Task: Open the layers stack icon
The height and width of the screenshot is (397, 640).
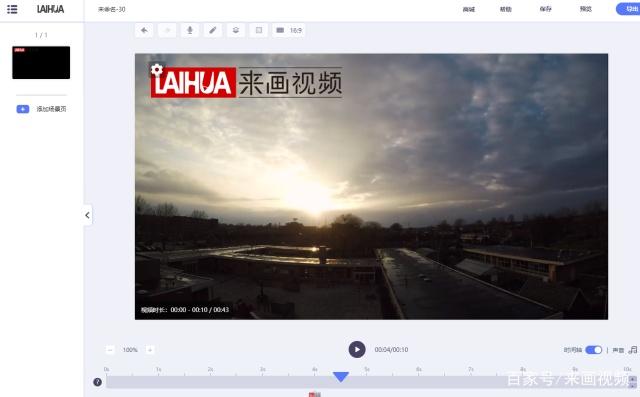Action: (x=236, y=30)
